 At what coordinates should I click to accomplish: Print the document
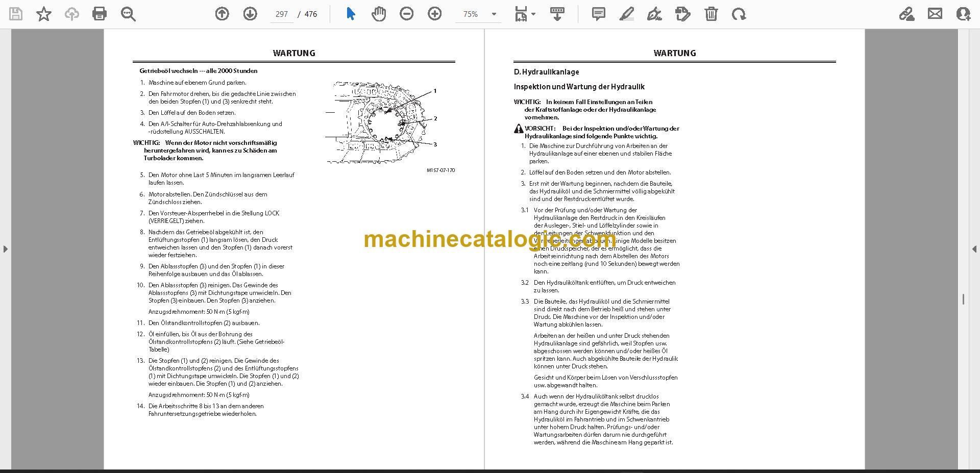(100, 14)
